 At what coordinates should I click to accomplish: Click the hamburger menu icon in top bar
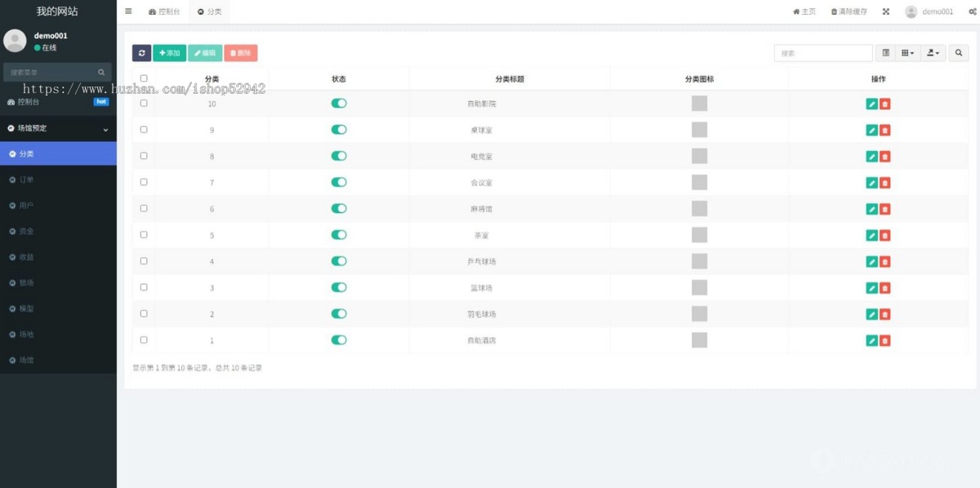click(x=128, y=11)
